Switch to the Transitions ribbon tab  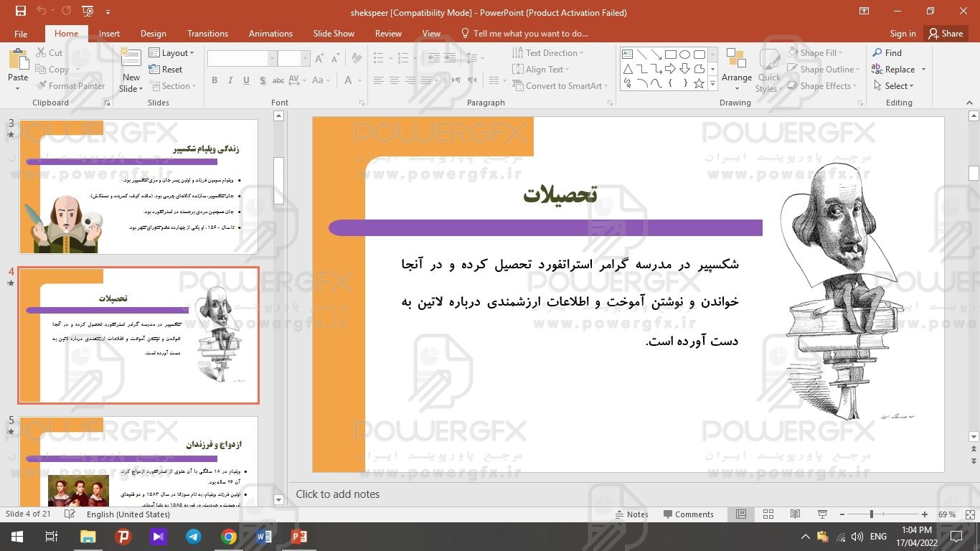207,34
